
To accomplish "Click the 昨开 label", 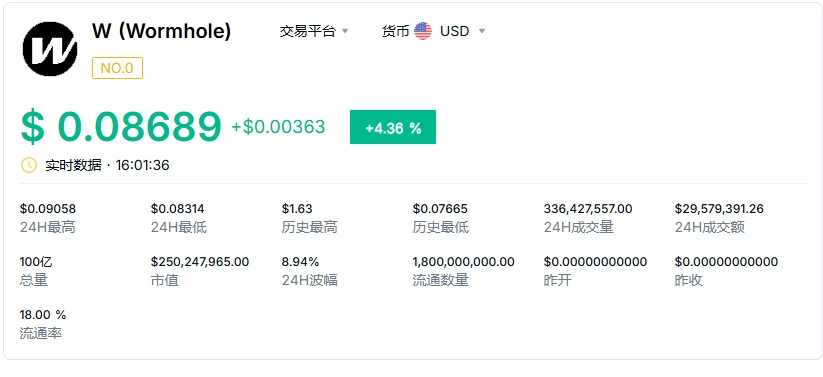I will coord(557,280).
